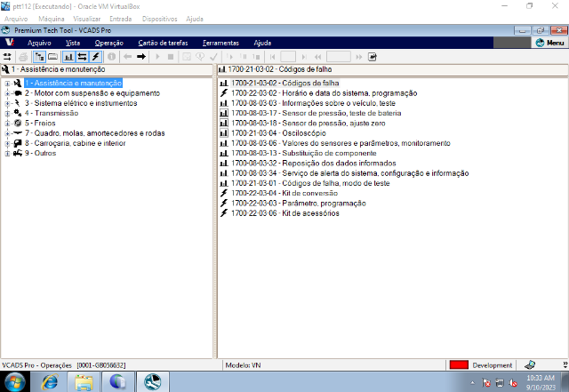The width and height of the screenshot is (569, 392).
Task: Select 3 - Sistema elétrico e instrumentos
Action: (x=81, y=103)
